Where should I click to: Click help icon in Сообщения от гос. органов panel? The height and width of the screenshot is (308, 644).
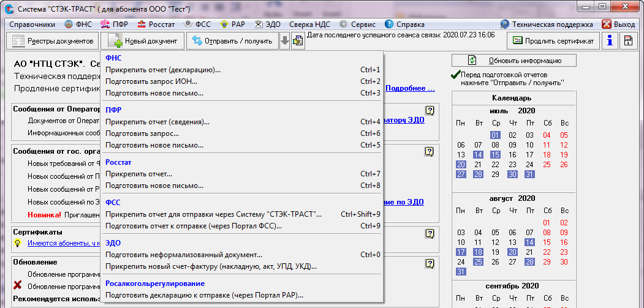click(429, 151)
